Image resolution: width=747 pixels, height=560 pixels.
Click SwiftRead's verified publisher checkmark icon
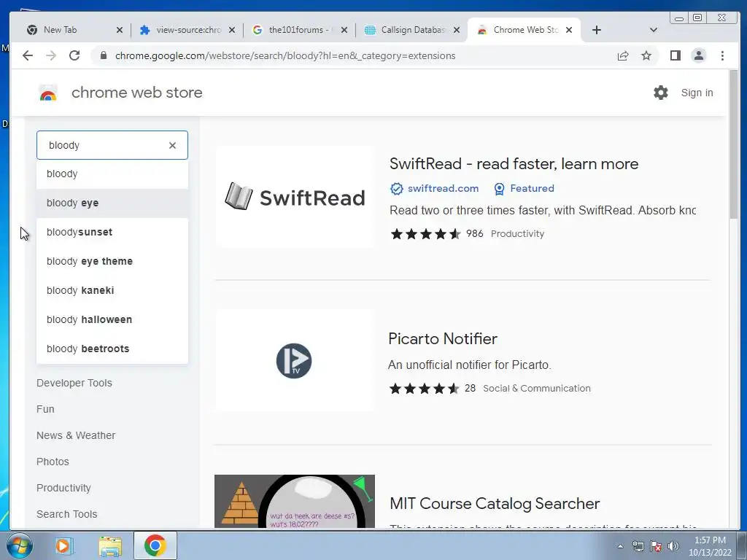pos(396,189)
